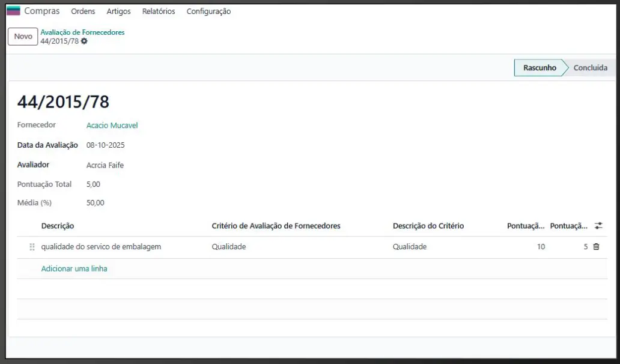The height and width of the screenshot is (364, 620).
Task: Create a new record with Novo
Action: (x=23, y=37)
